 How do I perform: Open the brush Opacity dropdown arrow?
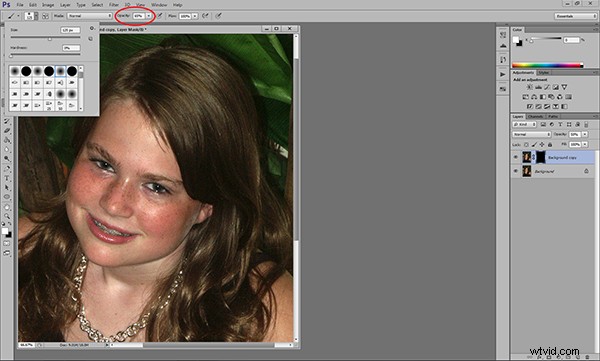coord(149,16)
